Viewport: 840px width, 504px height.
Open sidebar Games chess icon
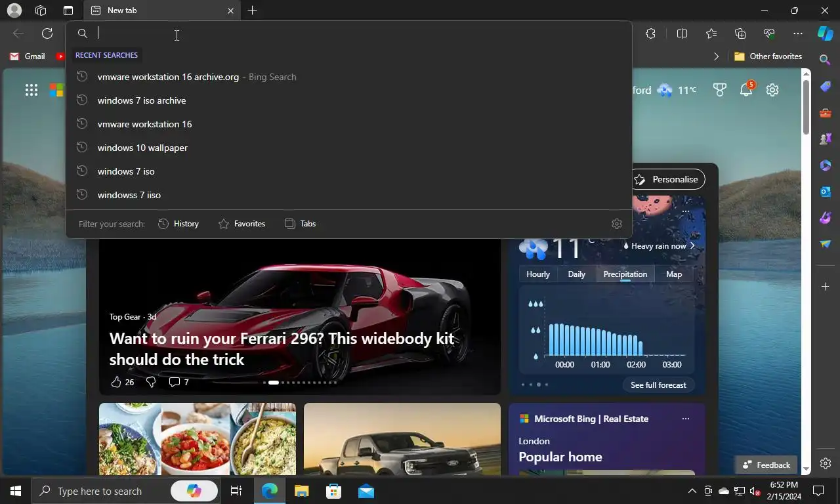(826, 139)
